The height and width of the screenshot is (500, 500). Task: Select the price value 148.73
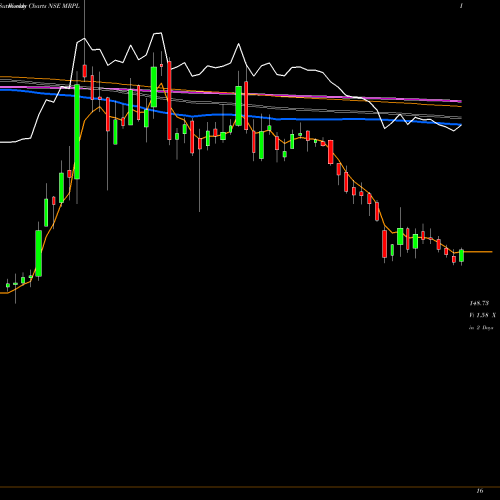click(x=479, y=303)
